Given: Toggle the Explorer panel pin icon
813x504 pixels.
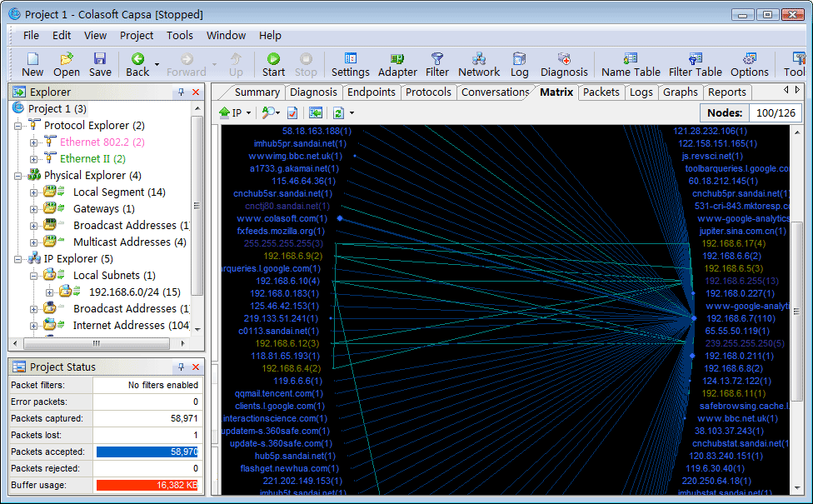Looking at the screenshot, I should pos(182,92).
